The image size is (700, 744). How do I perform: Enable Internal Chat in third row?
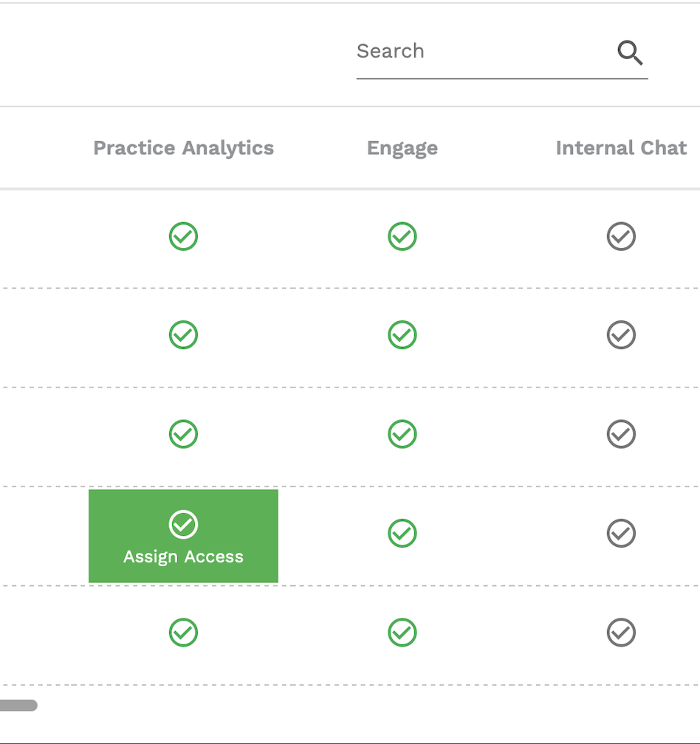pos(621,434)
